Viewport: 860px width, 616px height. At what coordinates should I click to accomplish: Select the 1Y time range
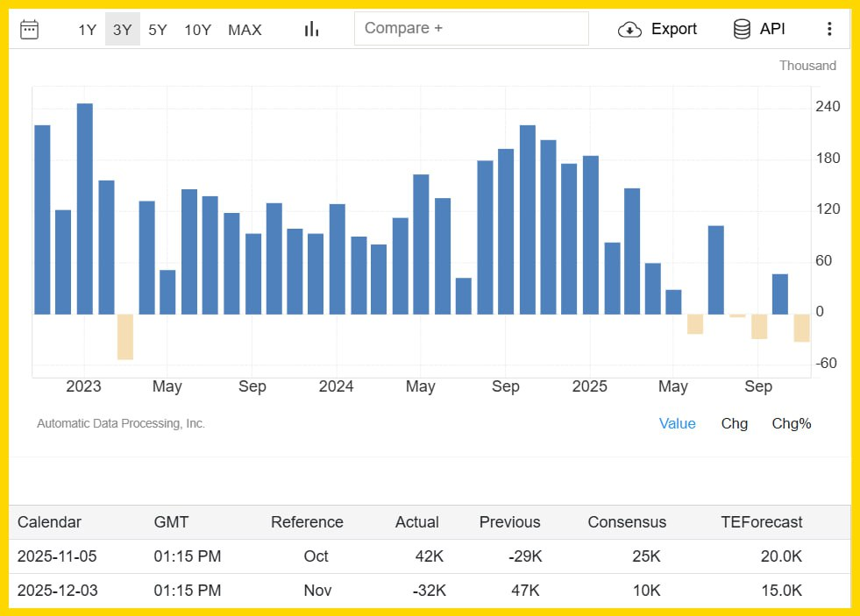click(x=87, y=30)
